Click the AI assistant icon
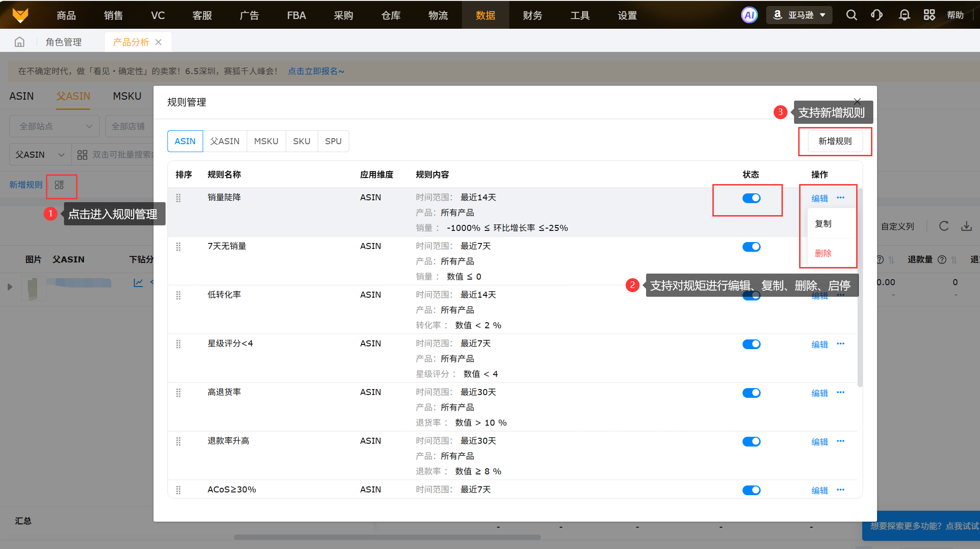Viewport: 980px width, 549px height. (x=749, y=15)
